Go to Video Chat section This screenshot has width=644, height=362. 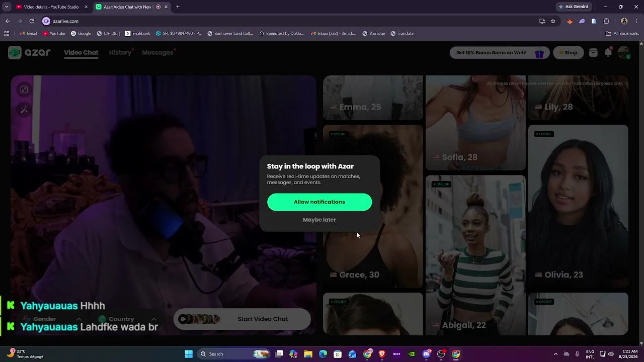(x=81, y=53)
